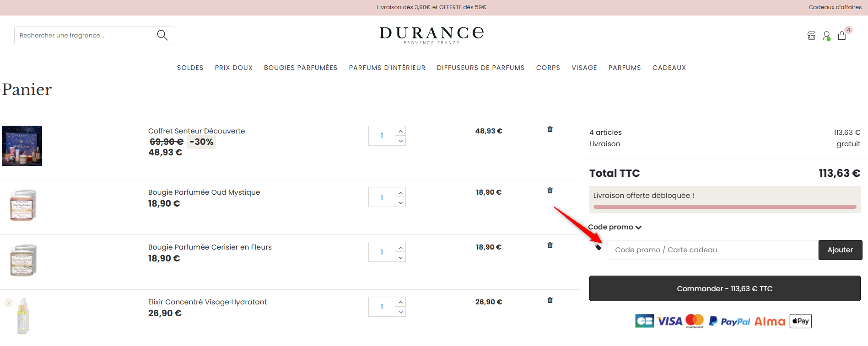Click the Elixir Concentré Visage thumbnail

pos(22,316)
